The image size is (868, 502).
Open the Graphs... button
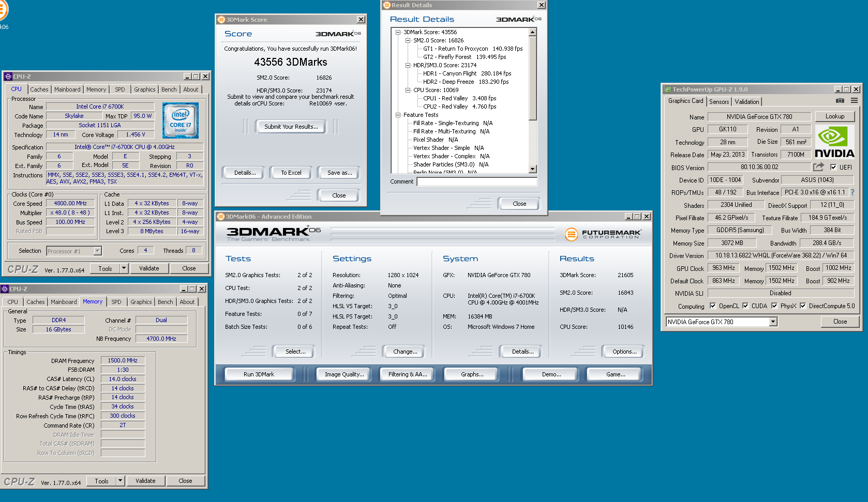click(x=472, y=374)
